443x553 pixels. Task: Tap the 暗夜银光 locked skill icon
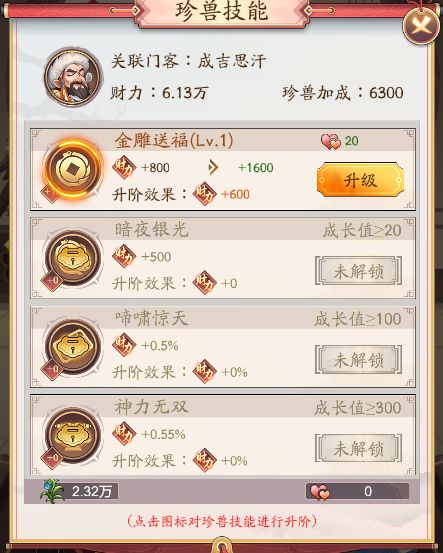(74, 260)
